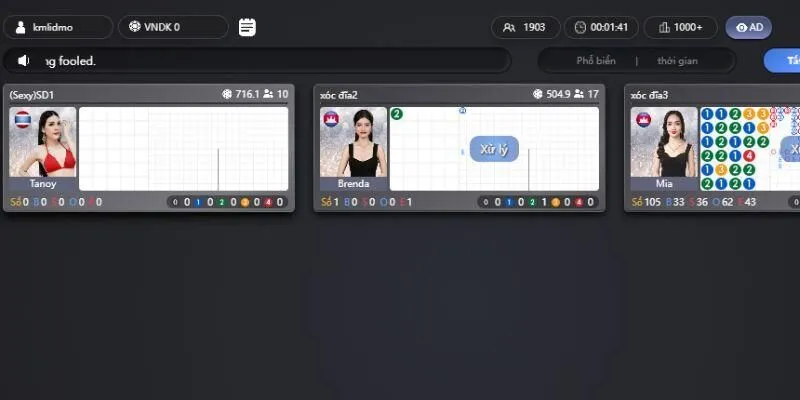
Task: Click the E 1 count in xóc đĩa2 card
Action: point(406,202)
